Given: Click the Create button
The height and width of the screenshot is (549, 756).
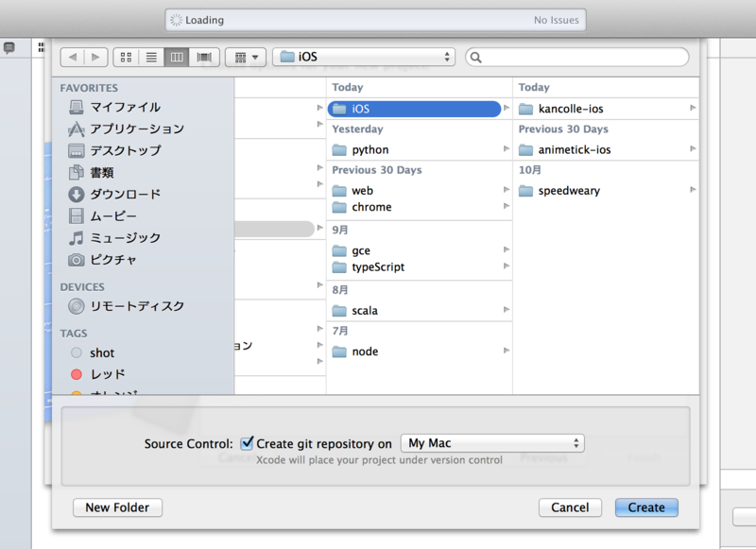Looking at the screenshot, I should 646,507.
